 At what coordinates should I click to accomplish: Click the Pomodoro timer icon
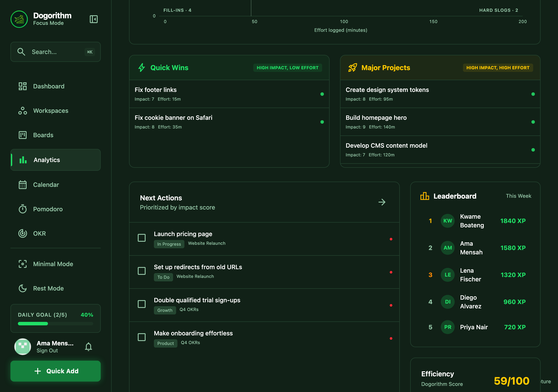[x=23, y=209]
